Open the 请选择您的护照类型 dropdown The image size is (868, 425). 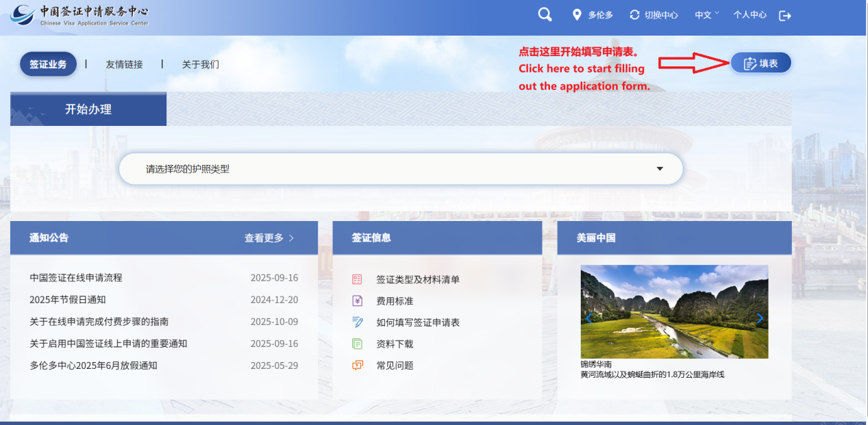click(401, 169)
